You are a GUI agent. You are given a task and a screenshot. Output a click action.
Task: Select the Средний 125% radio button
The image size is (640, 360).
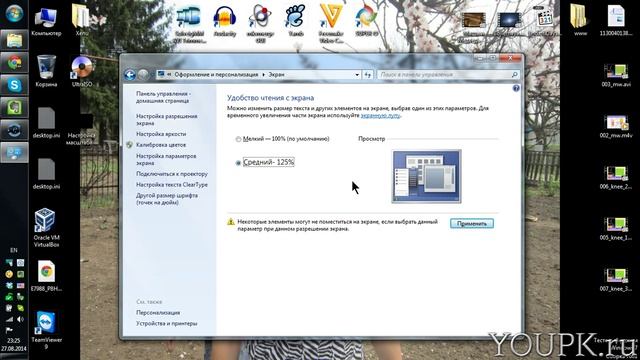coord(238,163)
